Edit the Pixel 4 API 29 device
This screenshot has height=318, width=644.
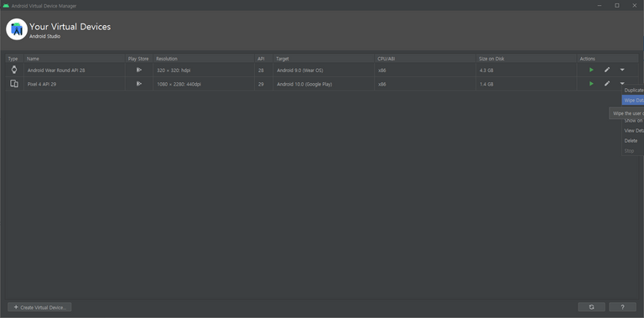pyautogui.click(x=606, y=83)
